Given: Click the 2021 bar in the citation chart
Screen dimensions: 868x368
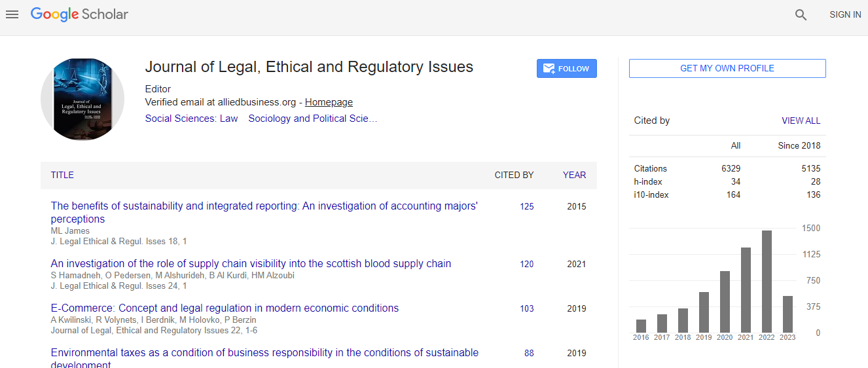Looking at the screenshot, I should point(746,290).
